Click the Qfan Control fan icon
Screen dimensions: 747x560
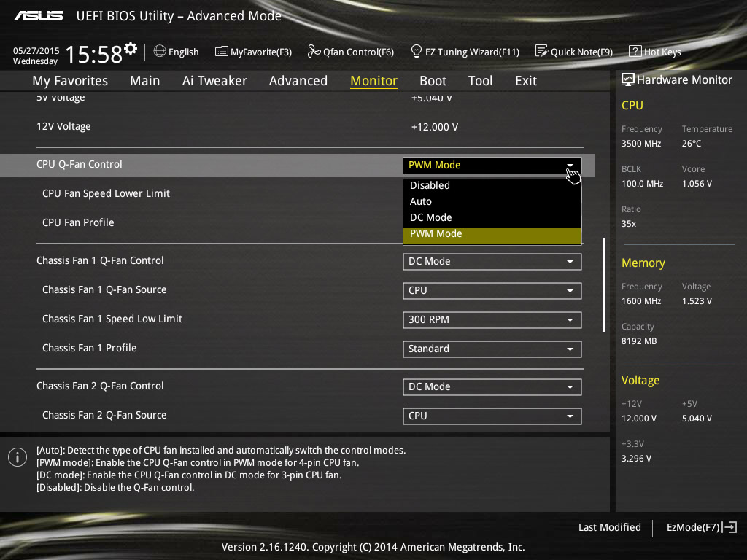(x=314, y=51)
